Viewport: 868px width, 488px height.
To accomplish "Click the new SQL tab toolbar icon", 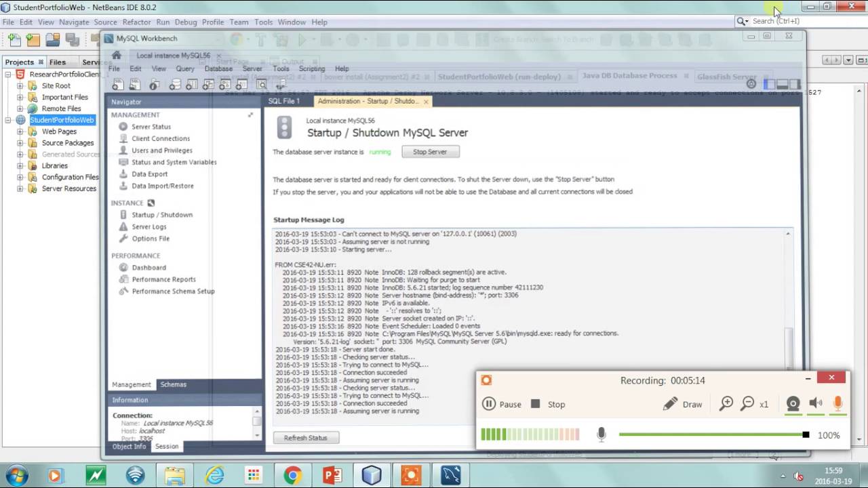I will click(118, 85).
